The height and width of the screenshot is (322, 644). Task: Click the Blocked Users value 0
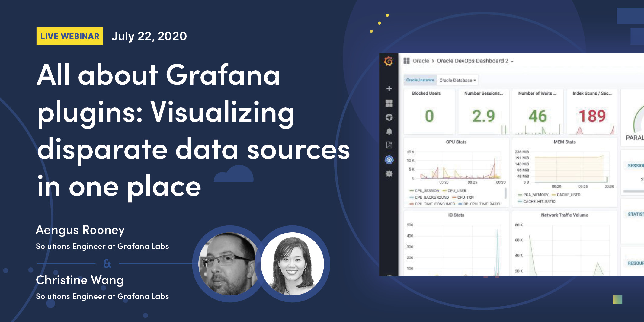click(x=429, y=116)
